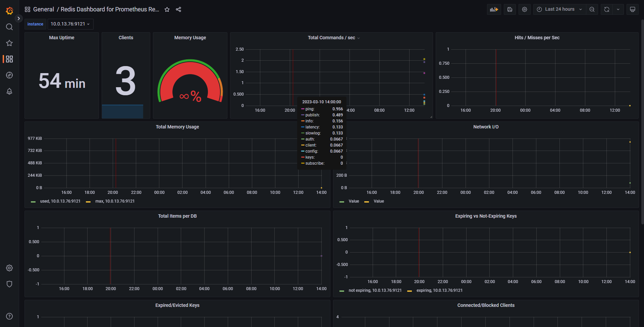Click the Memory Usage gauge
Viewport: 644px width, 327px height.
tap(190, 81)
